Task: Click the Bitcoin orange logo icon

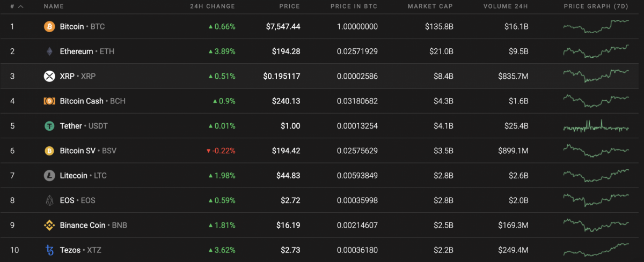Action: pyautogui.click(x=49, y=26)
